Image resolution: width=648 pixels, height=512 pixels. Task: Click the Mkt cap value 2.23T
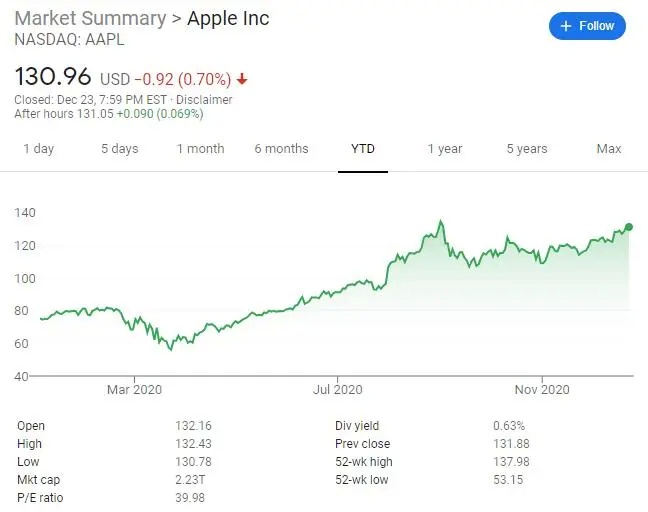[x=190, y=480]
